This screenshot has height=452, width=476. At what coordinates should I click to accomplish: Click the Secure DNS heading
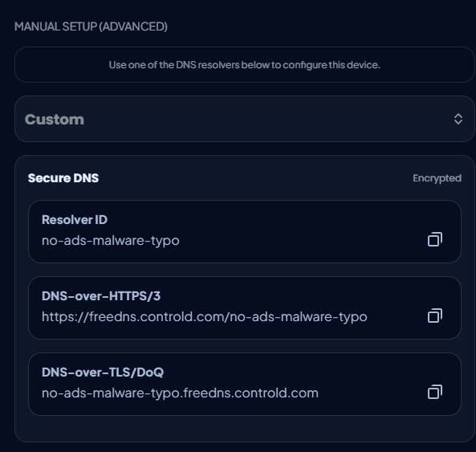tap(63, 178)
